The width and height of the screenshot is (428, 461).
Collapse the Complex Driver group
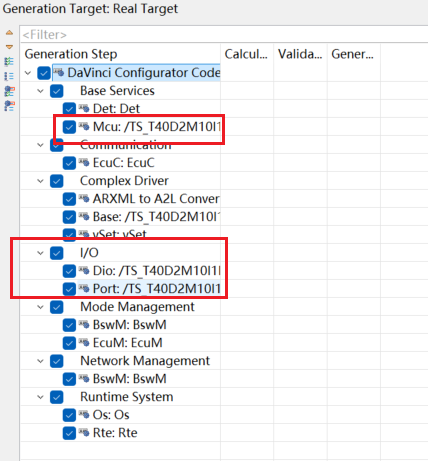click(41, 181)
